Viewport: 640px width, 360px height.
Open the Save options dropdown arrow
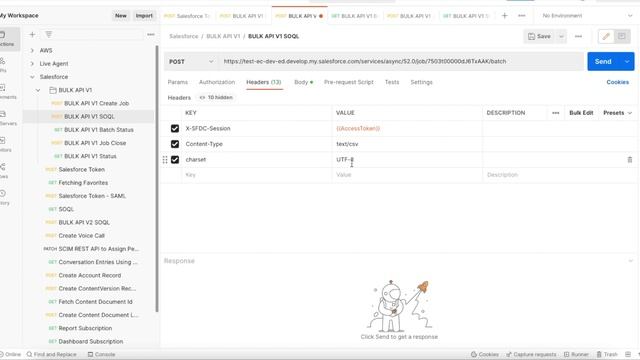pos(561,36)
